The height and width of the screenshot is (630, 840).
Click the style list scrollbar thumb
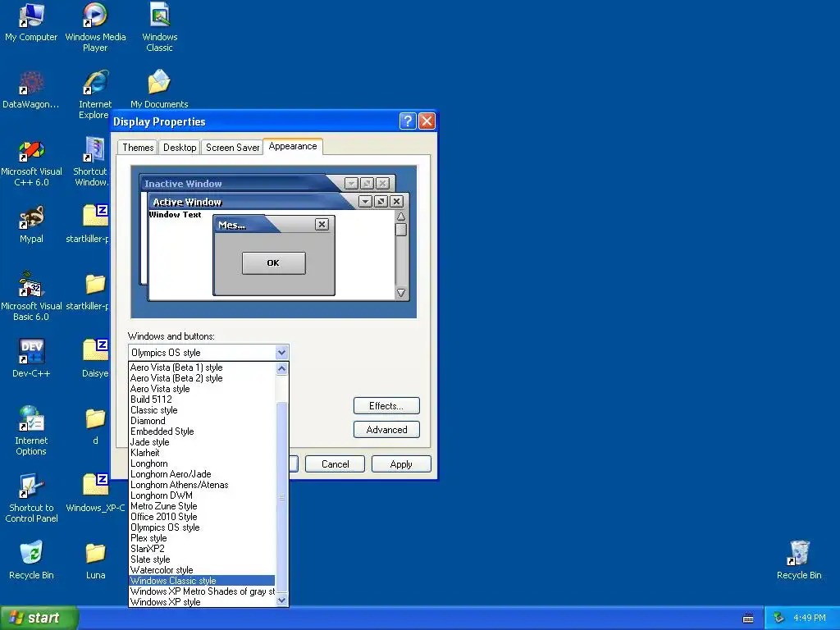282,497
